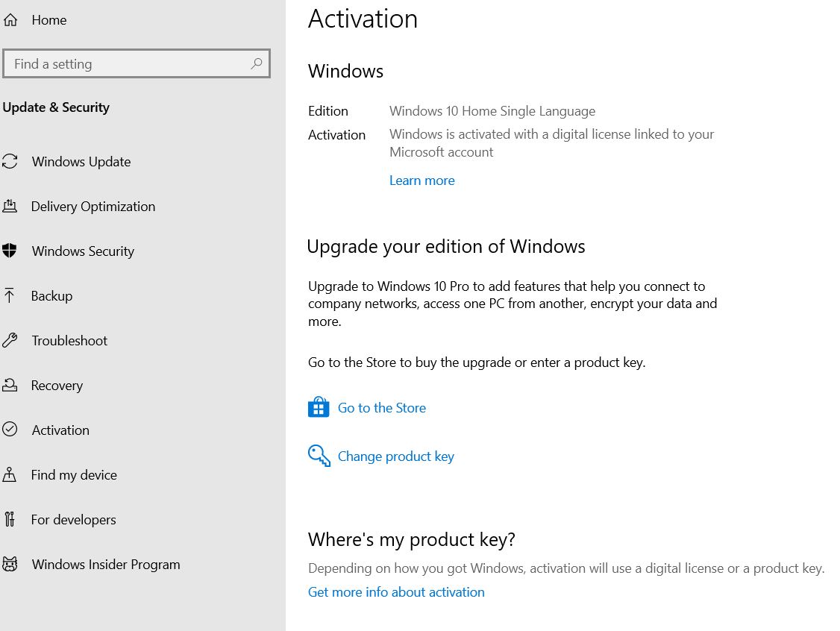Click the digital license activation status text
840x631 pixels.
[x=552, y=143]
